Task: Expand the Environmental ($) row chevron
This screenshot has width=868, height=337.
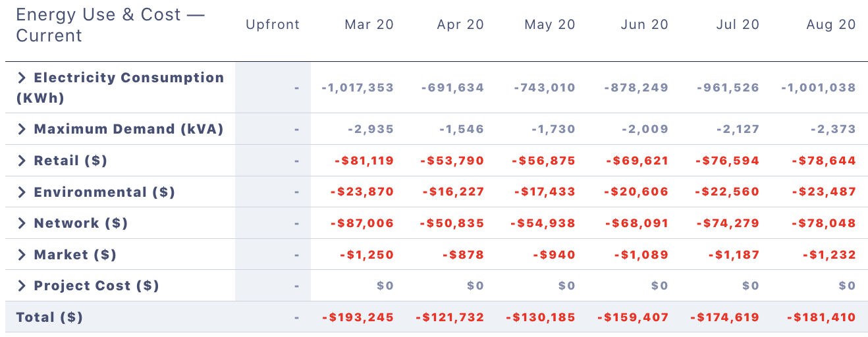Action: point(22,192)
